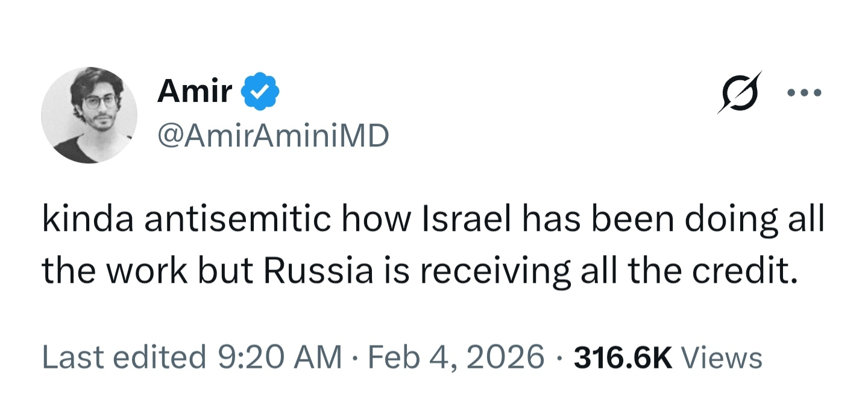This screenshot has height=410, width=868.
Task: Open Amir's profile picture
Action: tap(89, 115)
